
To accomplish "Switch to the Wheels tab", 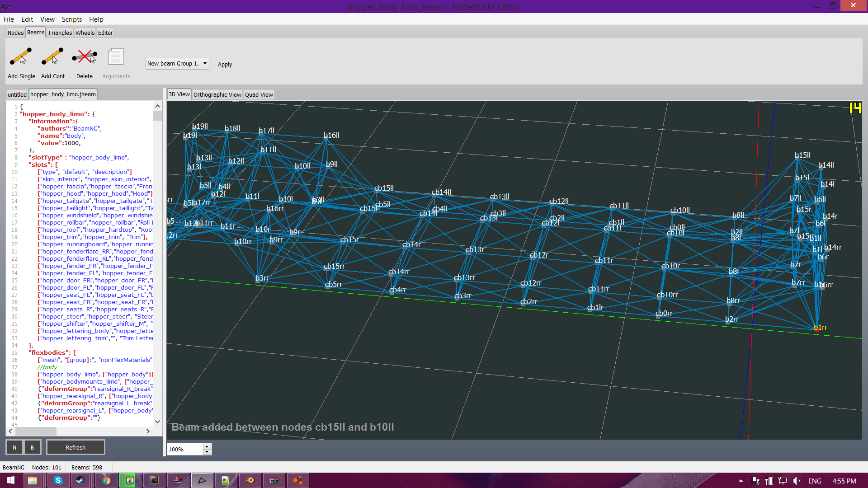I will (x=85, y=33).
